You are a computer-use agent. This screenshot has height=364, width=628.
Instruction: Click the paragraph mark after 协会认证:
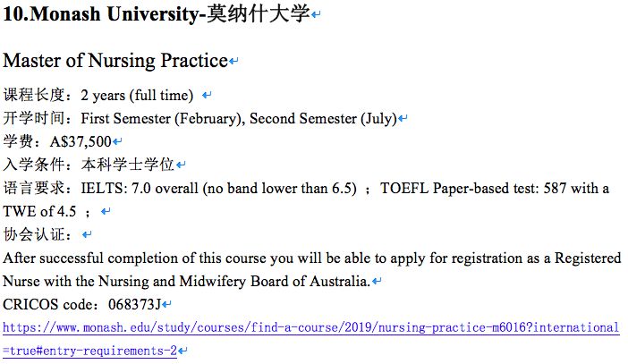point(87,234)
